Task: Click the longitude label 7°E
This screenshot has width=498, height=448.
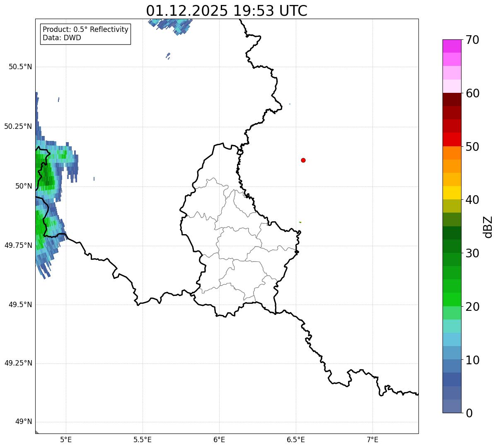Action: [x=372, y=439]
